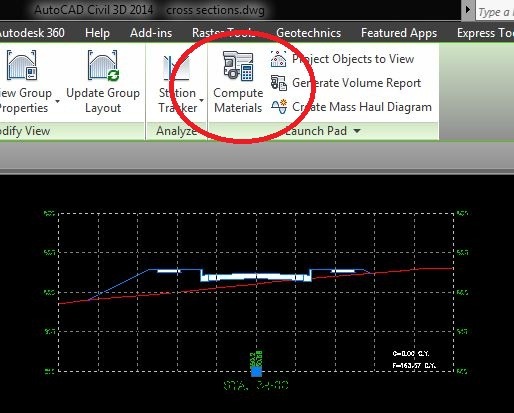Open the Help ribbon tab

tap(97, 33)
